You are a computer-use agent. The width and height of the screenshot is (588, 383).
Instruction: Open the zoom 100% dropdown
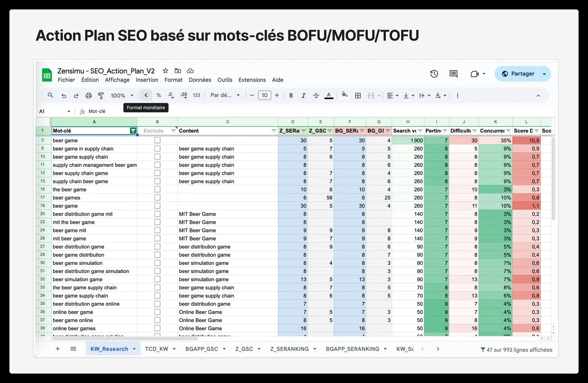122,96
